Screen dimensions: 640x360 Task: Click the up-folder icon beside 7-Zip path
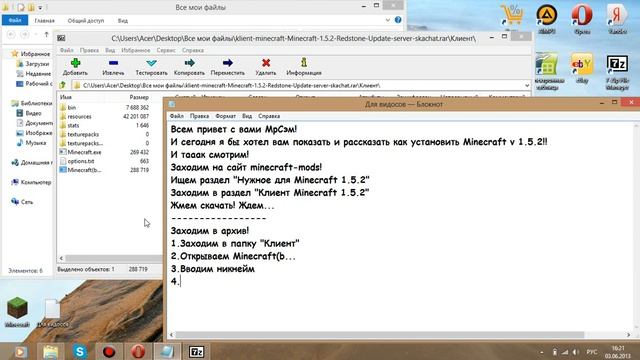[x=62, y=85]
